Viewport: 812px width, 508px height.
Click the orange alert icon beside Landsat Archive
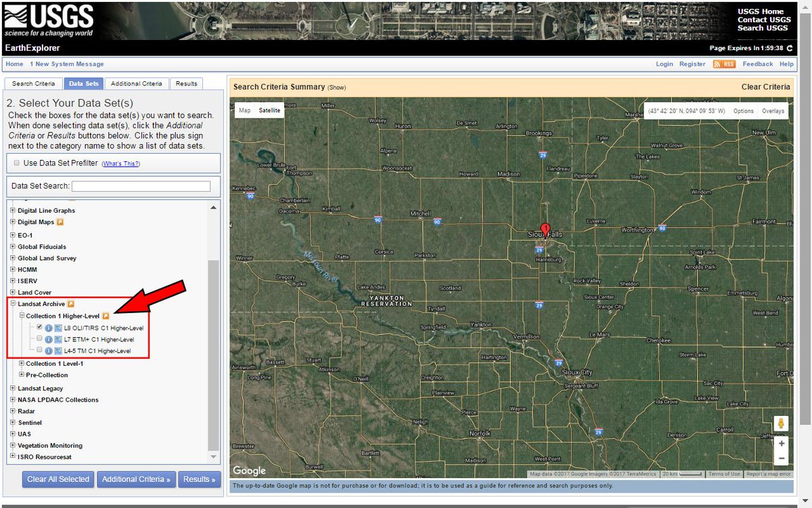pyautogui.click(x=70, y=303)
